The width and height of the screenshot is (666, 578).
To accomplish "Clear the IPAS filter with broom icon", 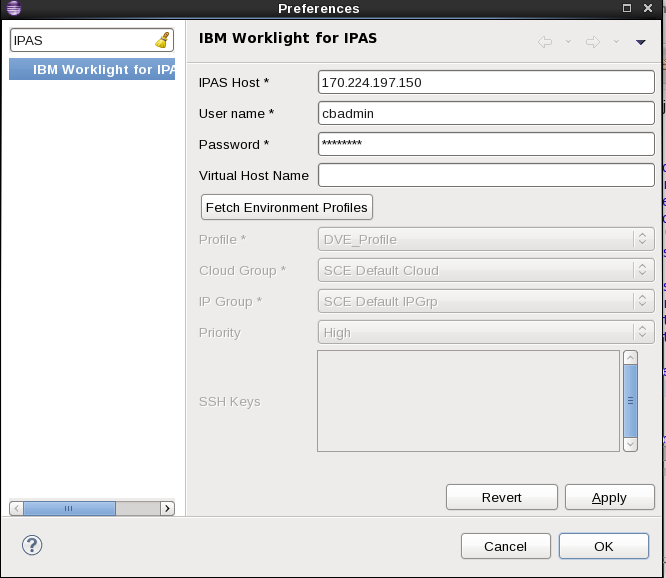I will 163,40.
